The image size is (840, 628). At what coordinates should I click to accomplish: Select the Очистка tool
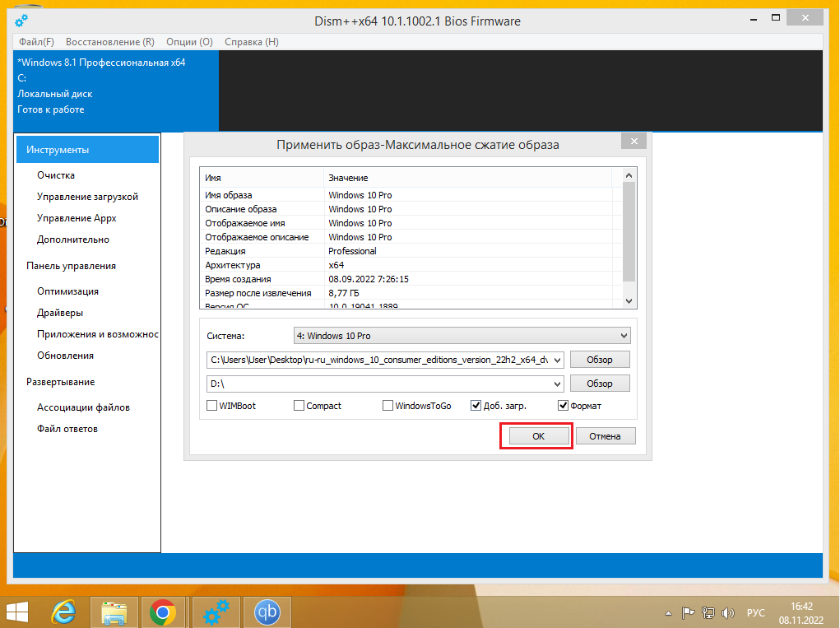(x=56, y=175)
